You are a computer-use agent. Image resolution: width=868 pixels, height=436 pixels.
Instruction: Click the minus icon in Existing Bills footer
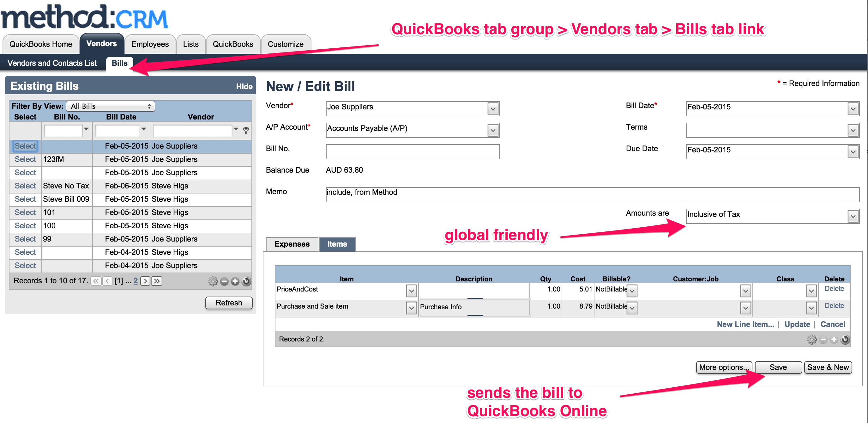pyautogui.click(x=224, y=281)
